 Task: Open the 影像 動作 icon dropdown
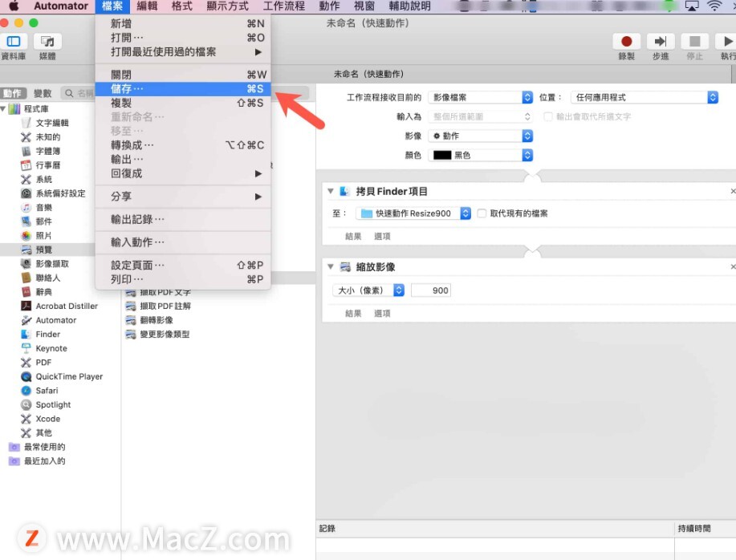pyautogui.click(x=481, y=136)
